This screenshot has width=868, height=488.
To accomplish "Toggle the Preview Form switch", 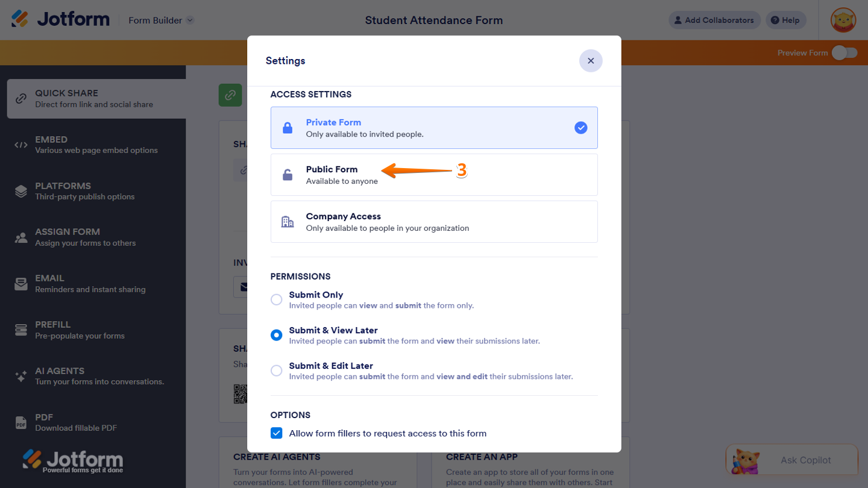I will [844, 53].
